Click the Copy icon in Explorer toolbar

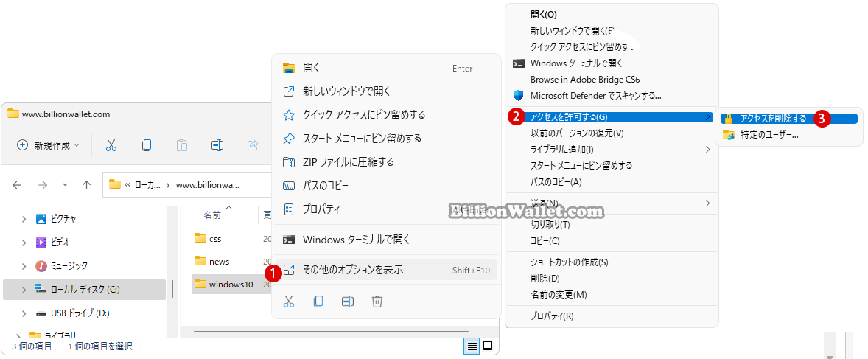pyautogui.click(x=147, y=145)
